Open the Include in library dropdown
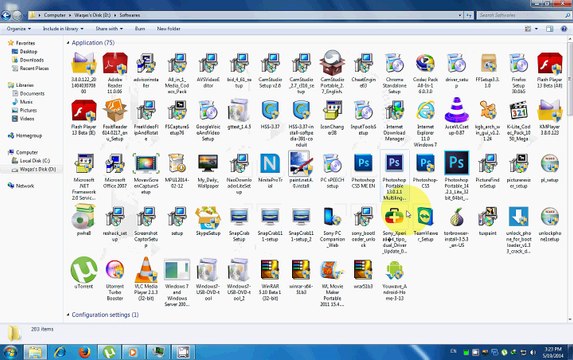Screen dimensions: 573x360 point(63,29)
